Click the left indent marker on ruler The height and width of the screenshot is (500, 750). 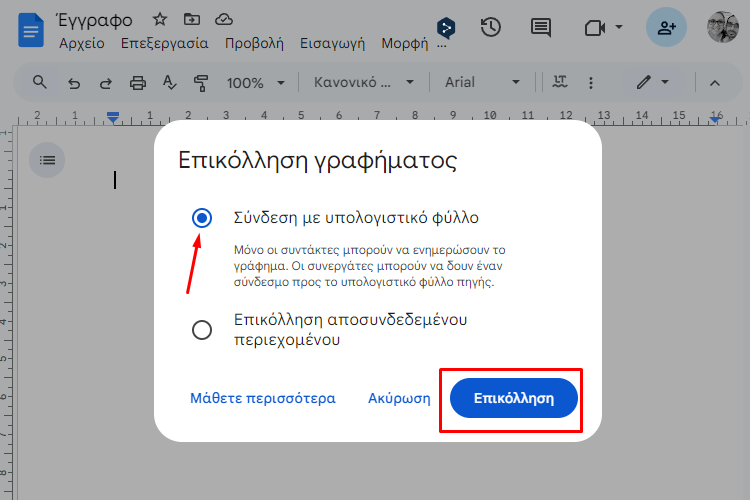tap(113, 117)
